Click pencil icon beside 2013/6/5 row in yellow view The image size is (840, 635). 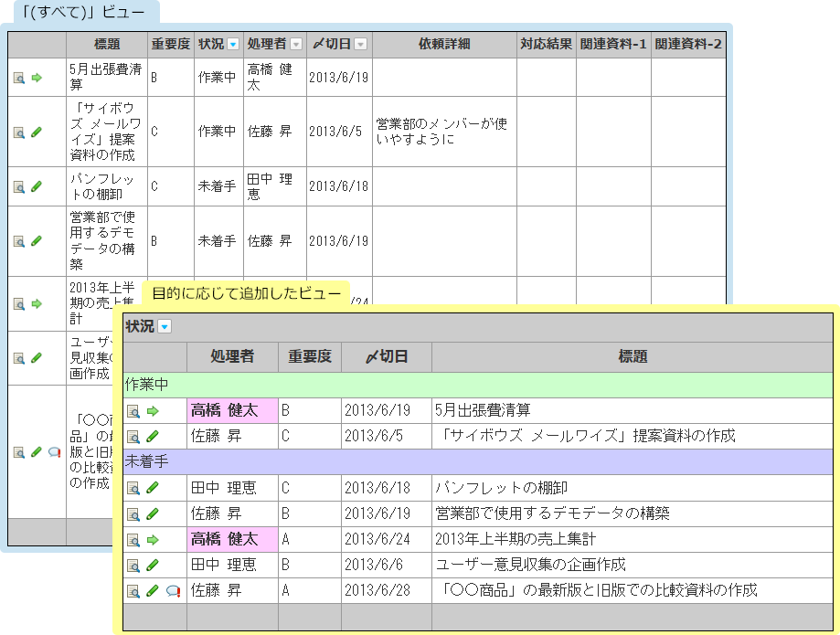tap(153, 437)
